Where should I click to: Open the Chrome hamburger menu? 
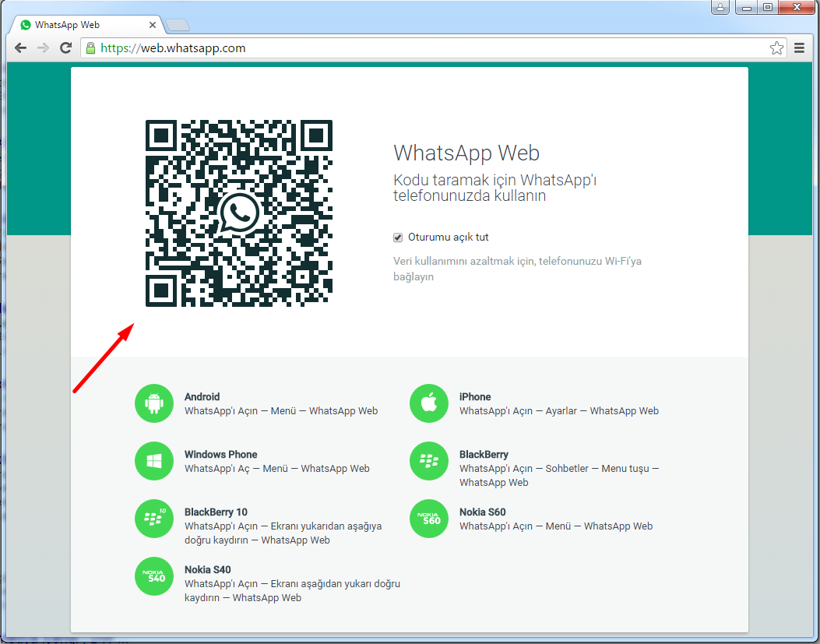(x=799, y=48)
